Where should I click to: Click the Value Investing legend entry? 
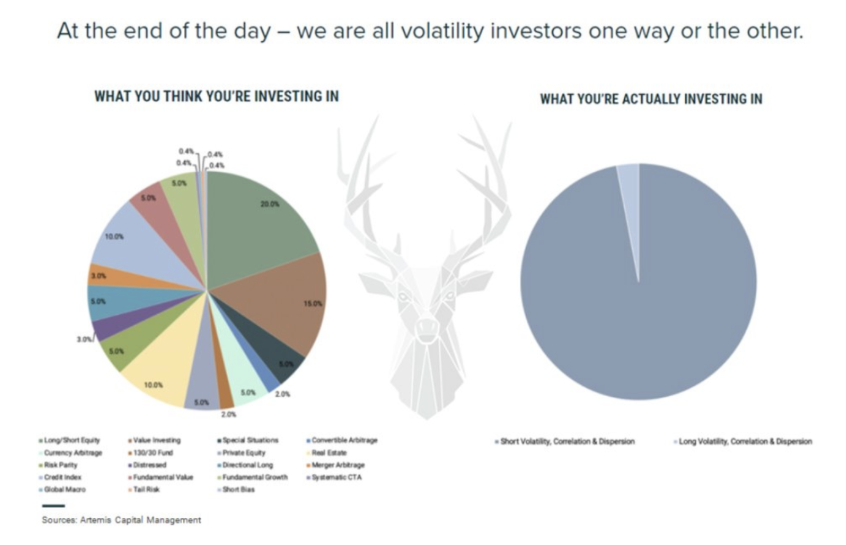(x=154, y=440)
